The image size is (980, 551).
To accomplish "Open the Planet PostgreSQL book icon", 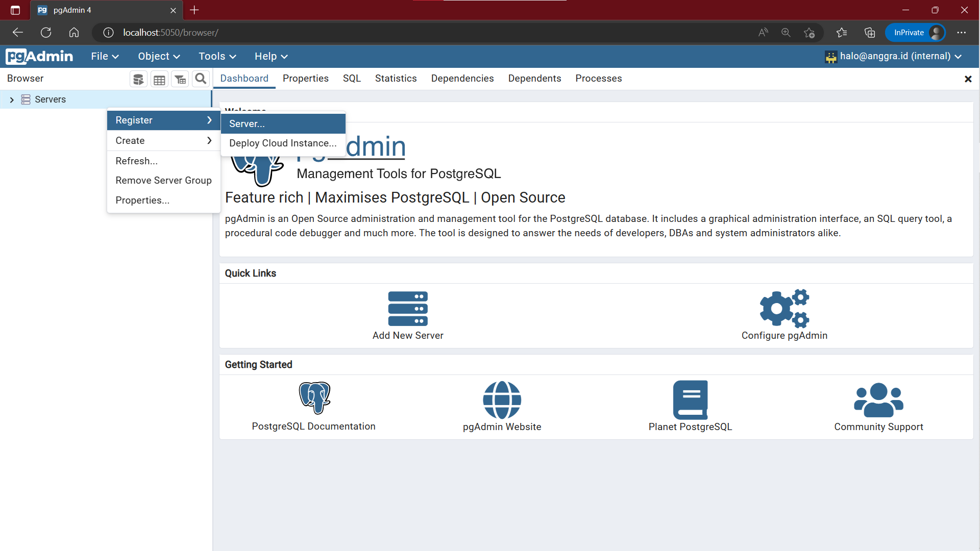I will [x=690, y=400].
